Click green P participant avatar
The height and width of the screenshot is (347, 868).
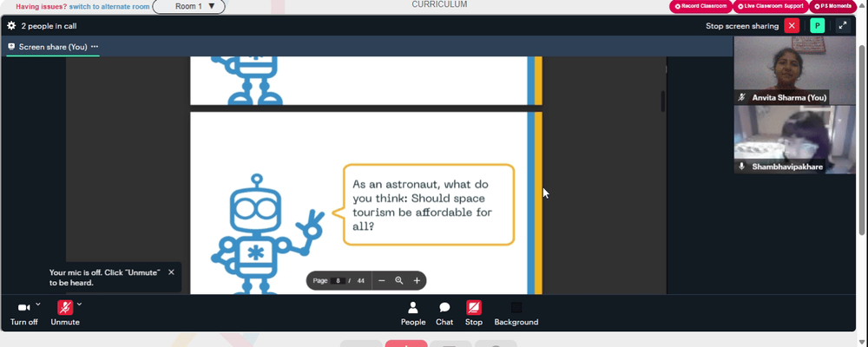click(817, 25)
